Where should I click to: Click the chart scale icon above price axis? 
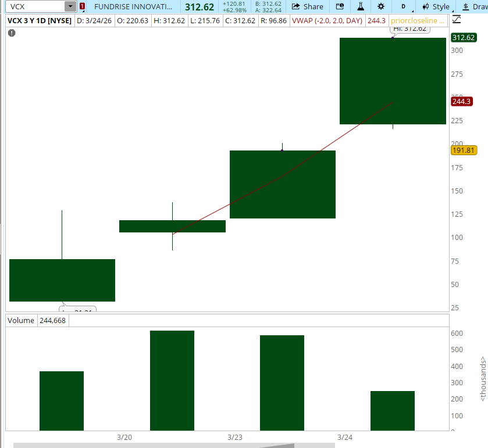(457, 20)
